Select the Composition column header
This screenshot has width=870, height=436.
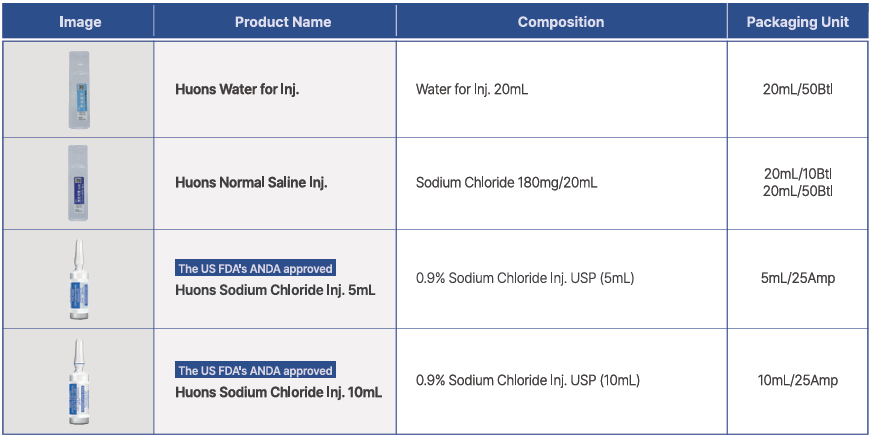click(x=561, y=22)
